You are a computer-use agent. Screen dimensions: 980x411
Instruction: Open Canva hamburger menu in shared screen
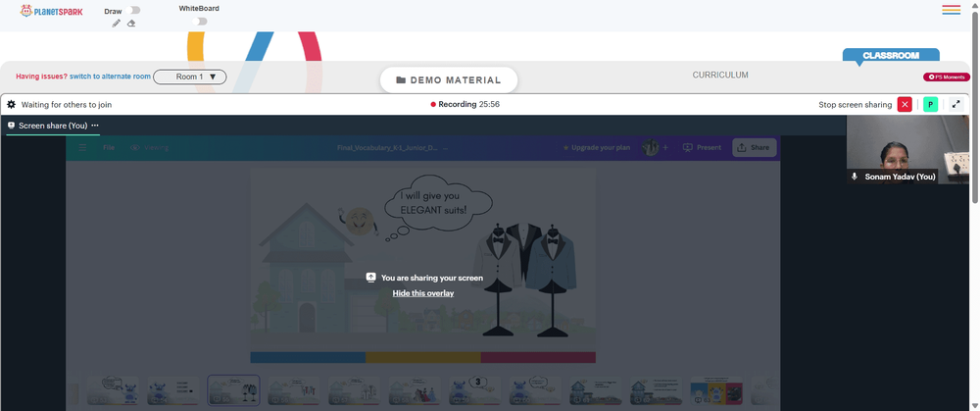[x=82, y=148]
